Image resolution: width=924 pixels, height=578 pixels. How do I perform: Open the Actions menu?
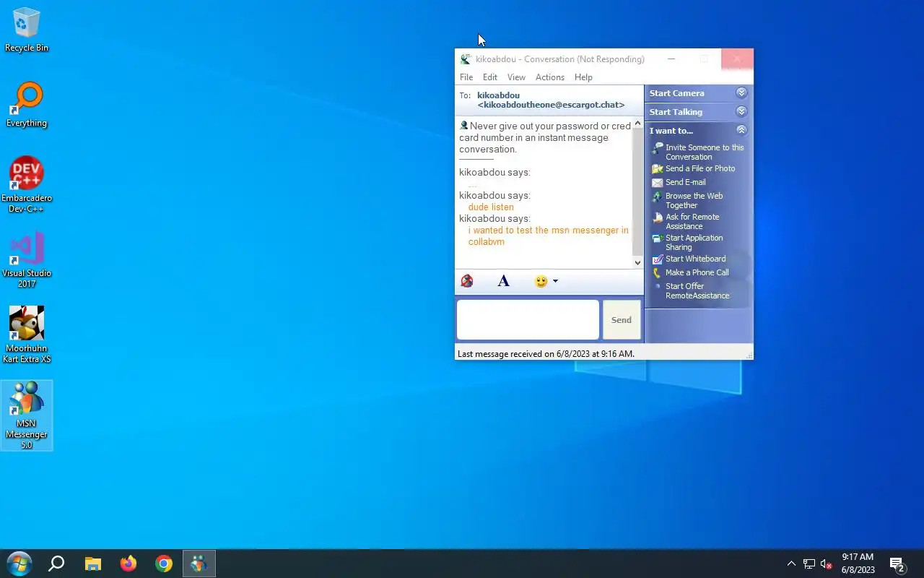[550, 77]
